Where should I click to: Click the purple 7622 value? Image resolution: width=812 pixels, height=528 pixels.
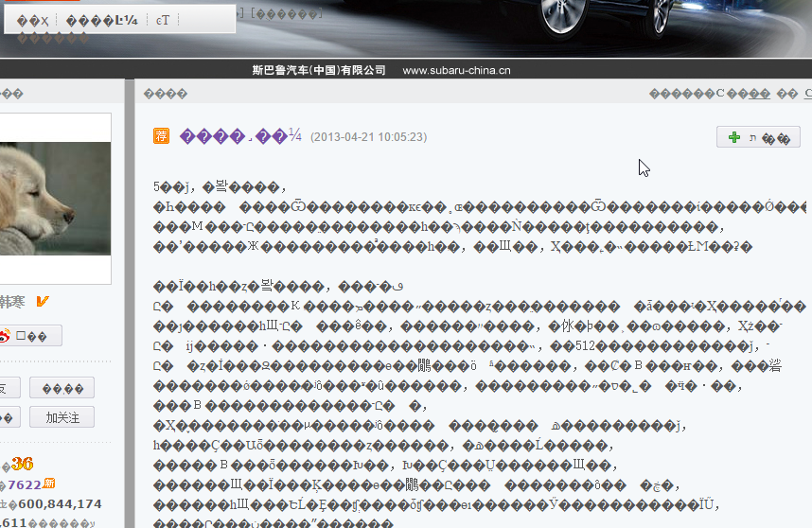click(25, 485)
